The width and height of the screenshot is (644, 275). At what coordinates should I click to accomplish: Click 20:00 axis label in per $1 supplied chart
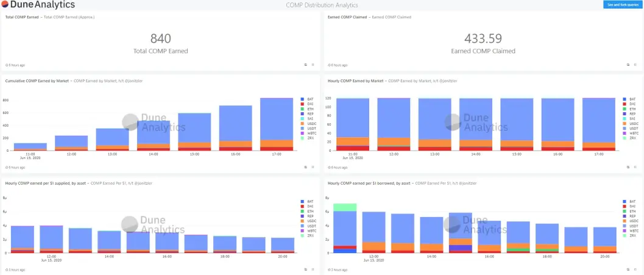click(283, 257)
